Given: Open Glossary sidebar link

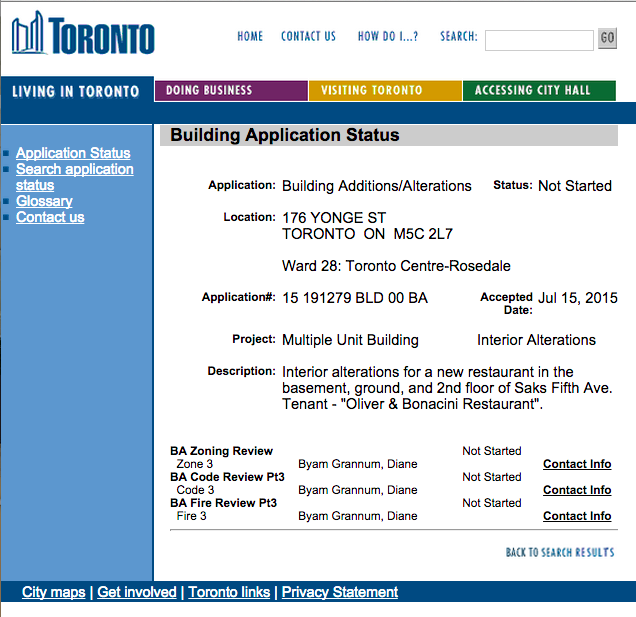Looking at the screenshot, I should pyautogui.click(x=44, y=201).
